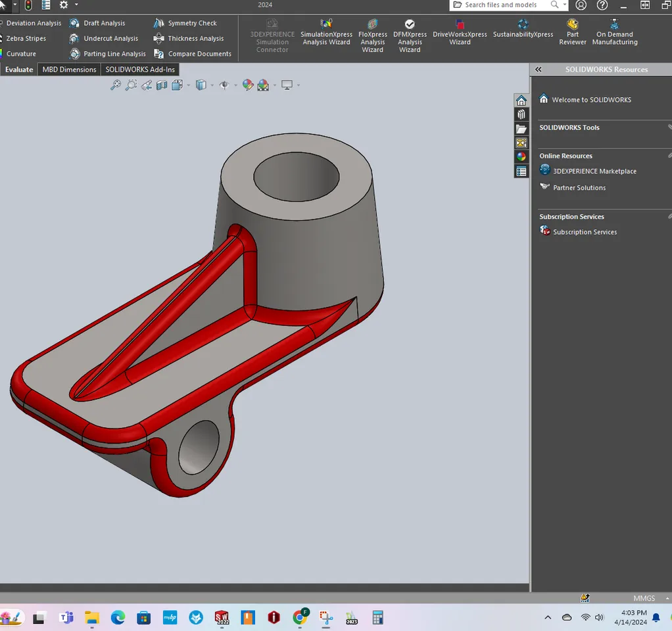Viewport: 672px width, 631px height.
Task: Activate the Zoom to Area tool
Action: [131, 85]
